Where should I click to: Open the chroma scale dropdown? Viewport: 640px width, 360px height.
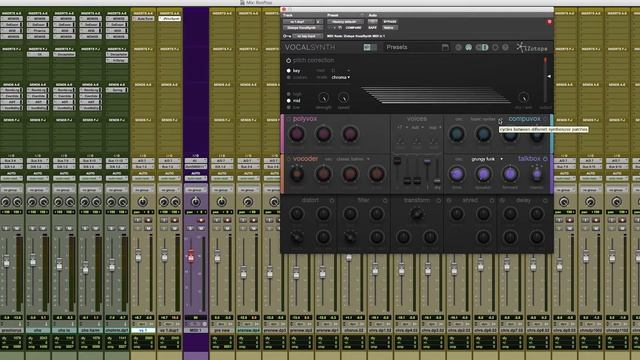pos(340,77)
